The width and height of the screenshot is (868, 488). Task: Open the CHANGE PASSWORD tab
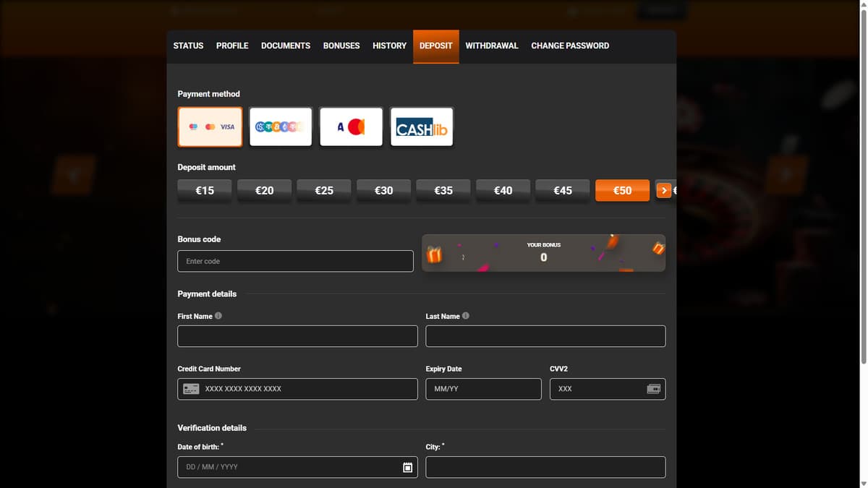570,46
